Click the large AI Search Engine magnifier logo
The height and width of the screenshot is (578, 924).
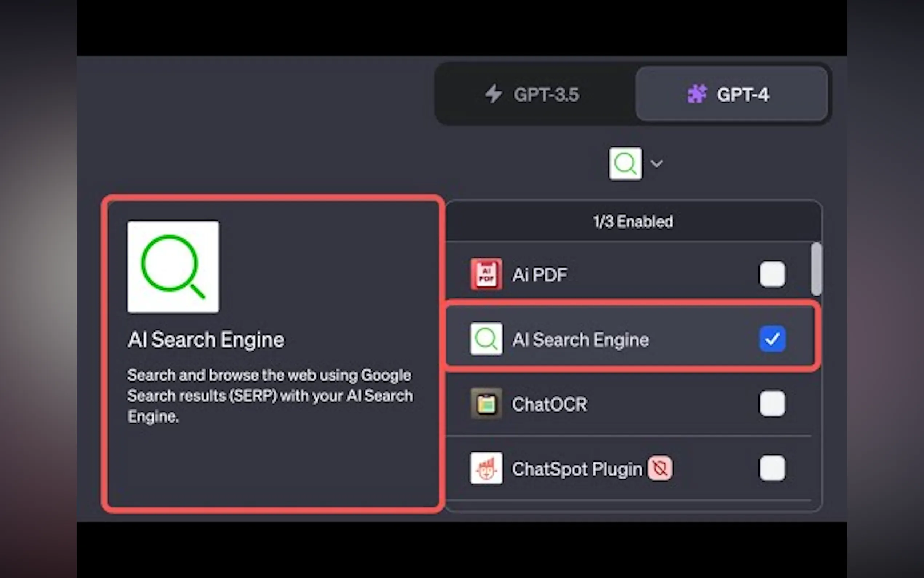coord(173,266)
